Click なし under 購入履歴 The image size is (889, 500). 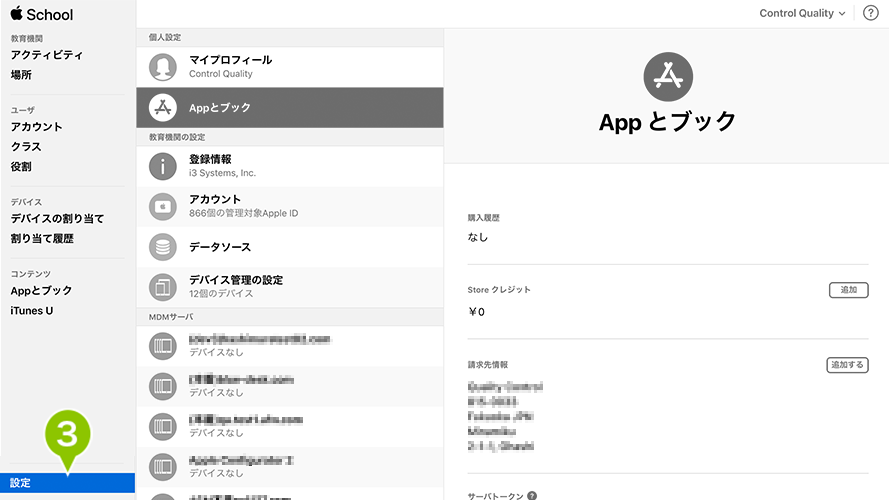click(x=477, y=237)
